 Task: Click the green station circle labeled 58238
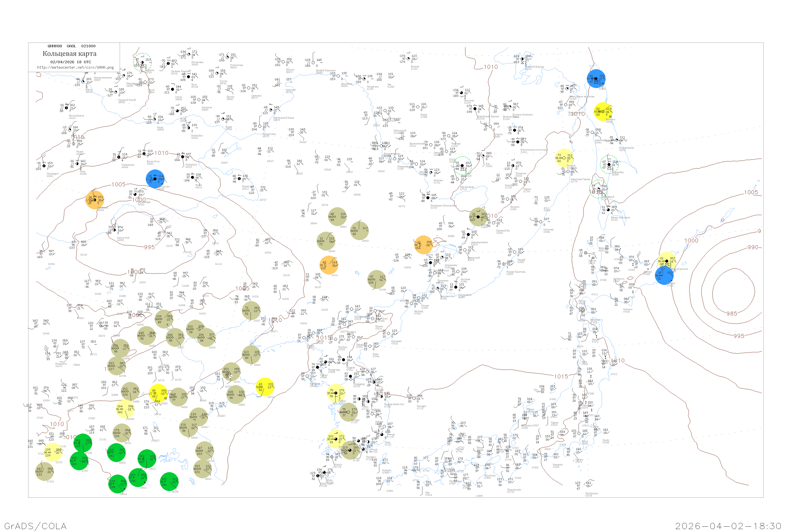pos(169,481)
